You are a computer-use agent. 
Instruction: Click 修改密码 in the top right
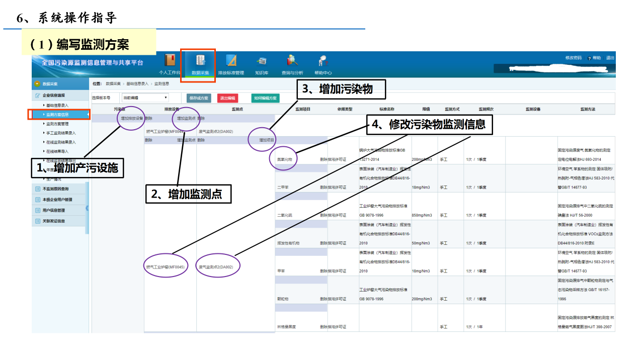tap(573, 58)
